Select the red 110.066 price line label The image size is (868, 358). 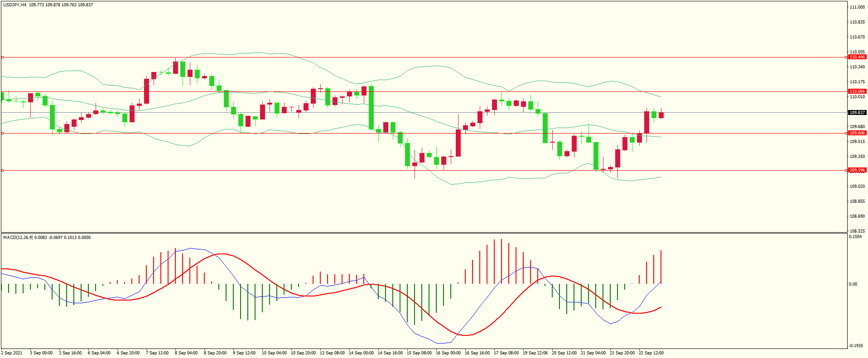(857, 91)
